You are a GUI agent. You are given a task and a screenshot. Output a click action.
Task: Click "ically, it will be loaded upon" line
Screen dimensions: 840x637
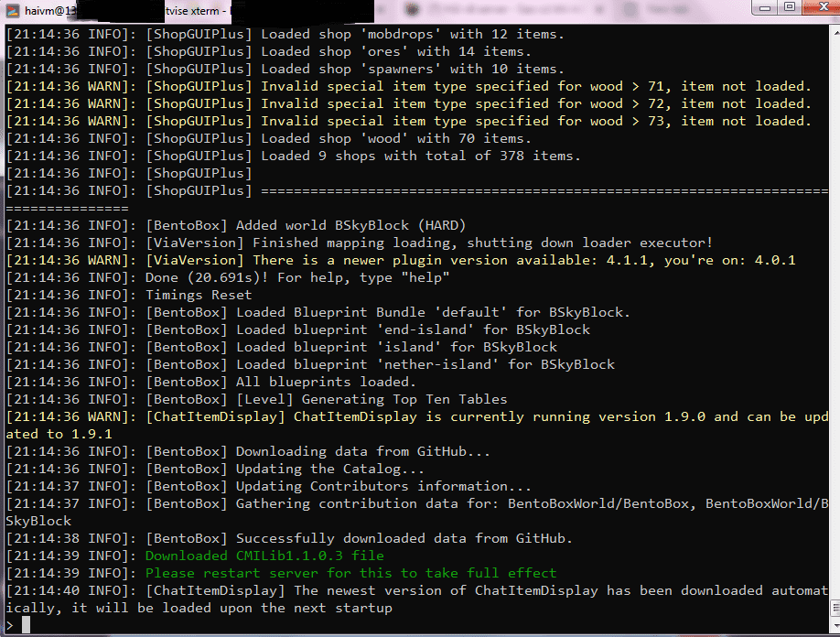tap(199, 608)
